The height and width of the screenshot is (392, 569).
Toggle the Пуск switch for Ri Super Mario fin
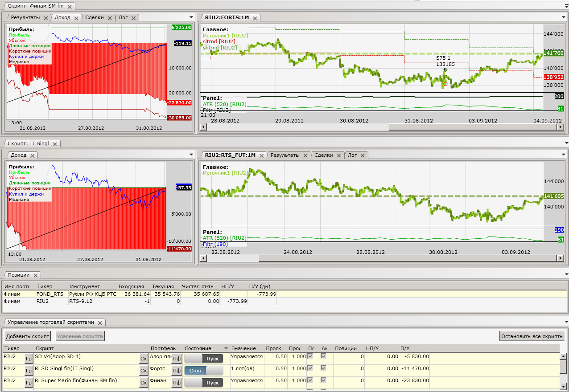[204, 383]
